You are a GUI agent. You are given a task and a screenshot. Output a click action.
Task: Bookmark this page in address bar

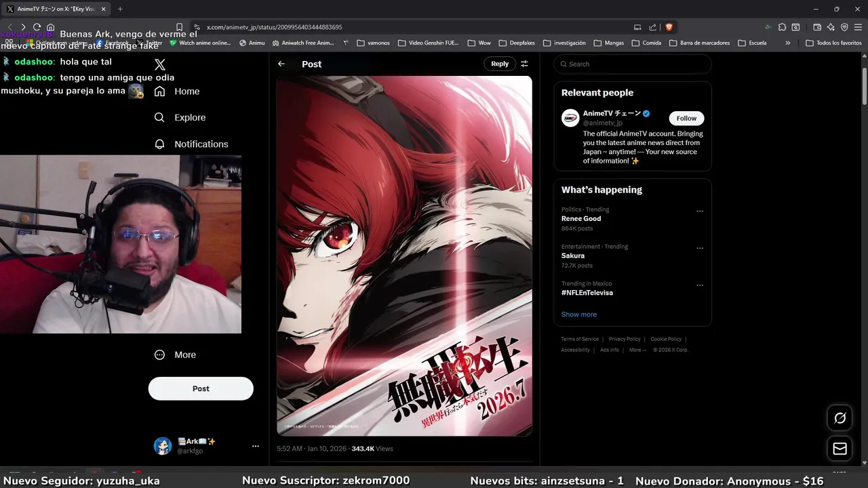pyautogui.click(x=179, y=27)
